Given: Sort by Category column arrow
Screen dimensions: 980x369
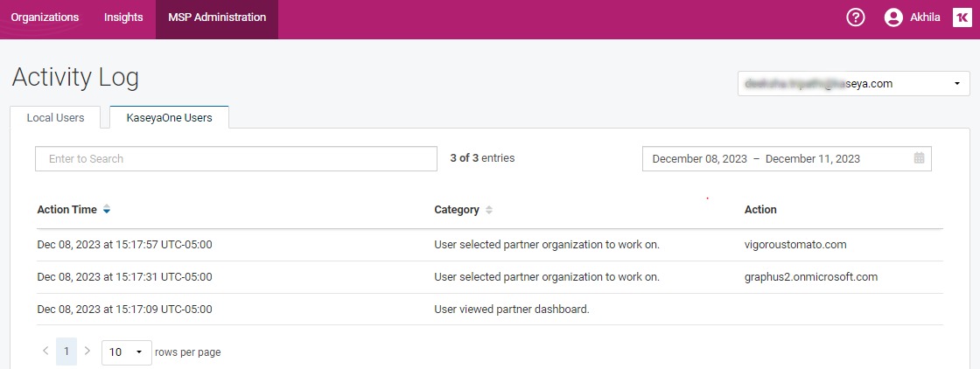Looking at the screenshot, I should pyautogui.click(x=489, y=210).
